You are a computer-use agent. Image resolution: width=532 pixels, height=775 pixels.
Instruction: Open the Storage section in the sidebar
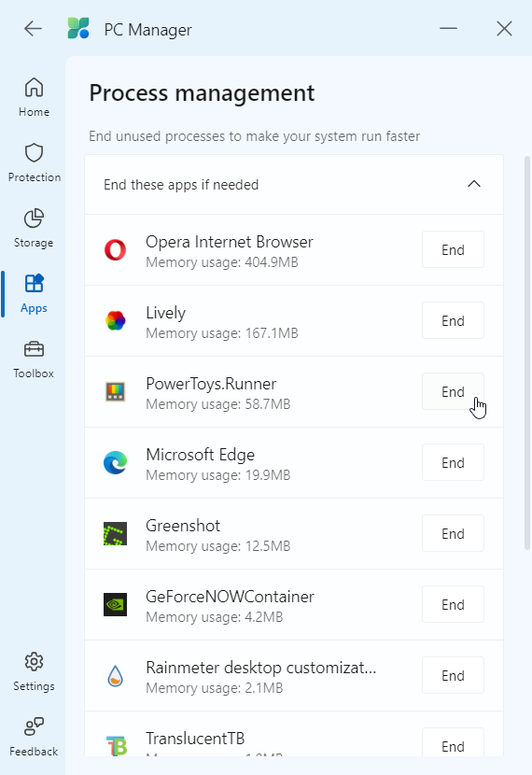[x=34, y=229]
